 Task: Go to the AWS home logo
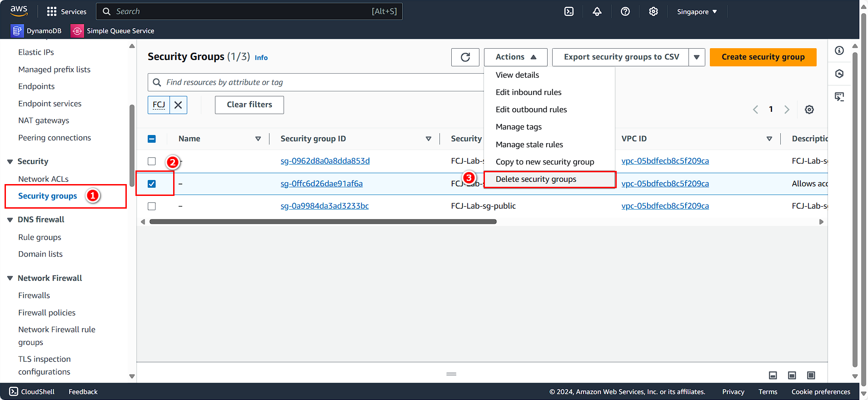click(19, 11)
